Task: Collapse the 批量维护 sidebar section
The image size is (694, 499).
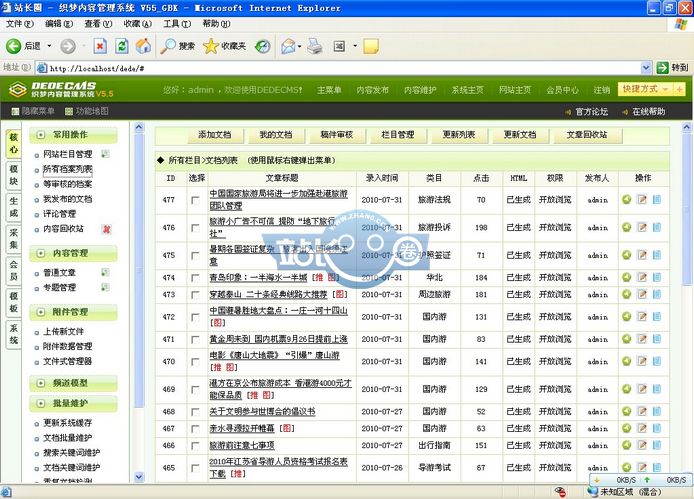Action: pyautogui.click(x=41, y=403)
